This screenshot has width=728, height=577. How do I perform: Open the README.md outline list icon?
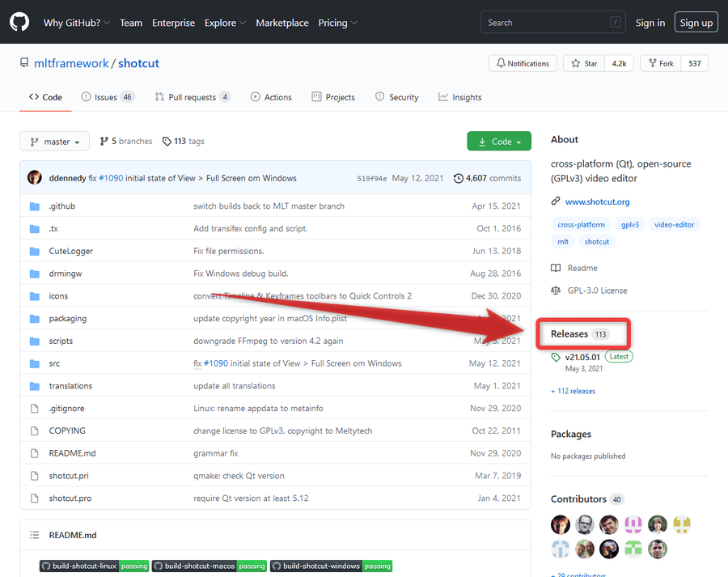[x=34, y=535]
